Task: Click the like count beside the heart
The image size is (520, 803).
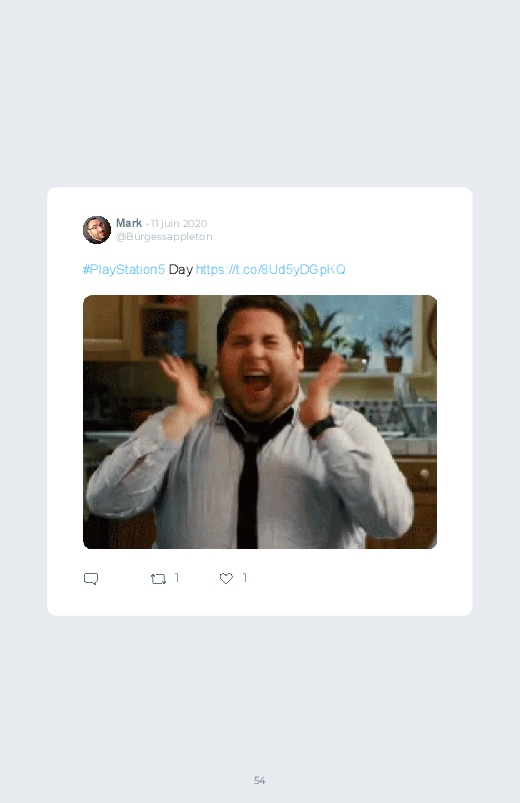Action: [245, 578]
